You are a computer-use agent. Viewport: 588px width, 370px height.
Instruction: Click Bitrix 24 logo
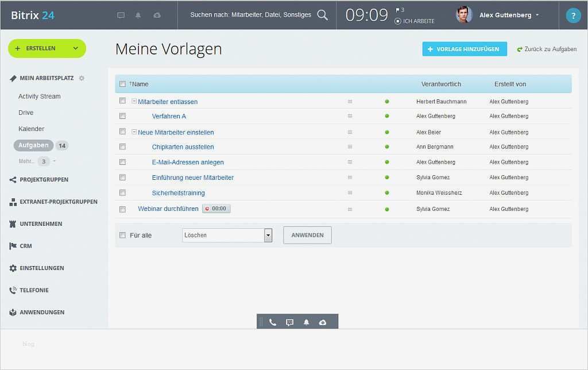pyautogui.click(x=33, y=16)
